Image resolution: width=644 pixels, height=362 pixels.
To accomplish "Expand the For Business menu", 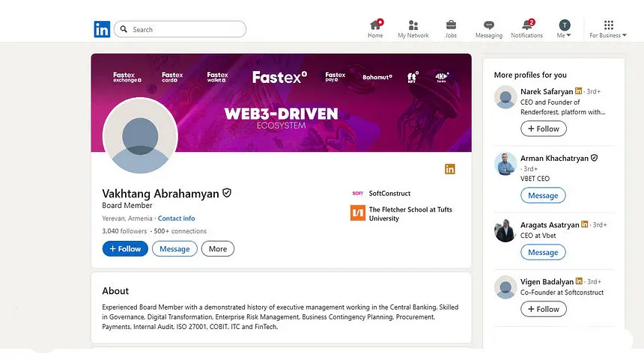I will point(608,28).
